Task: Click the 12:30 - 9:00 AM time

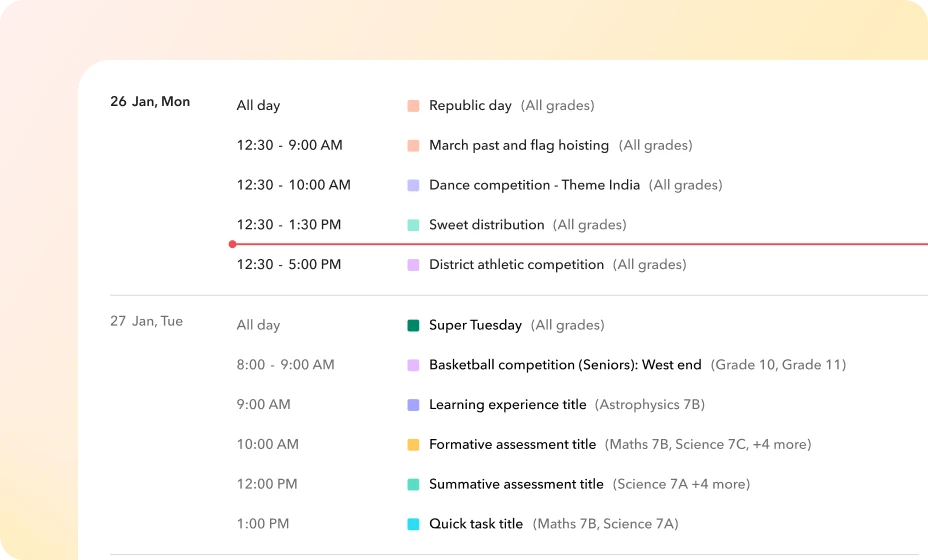Action: pos(289,145)
